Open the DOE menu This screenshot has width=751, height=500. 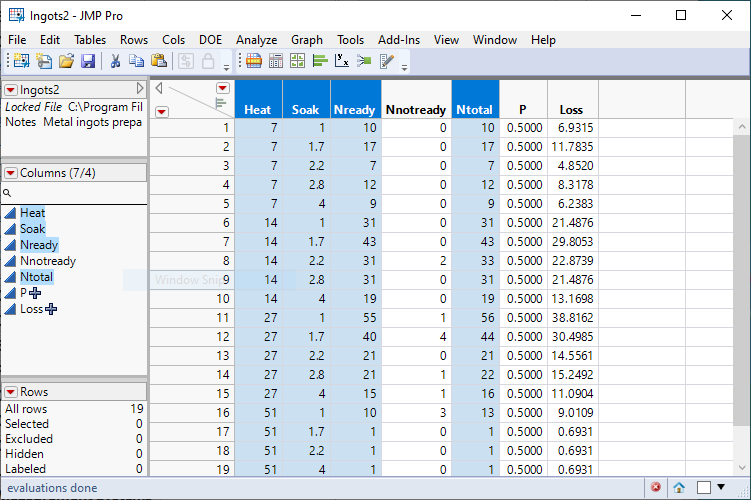point(210,40)
